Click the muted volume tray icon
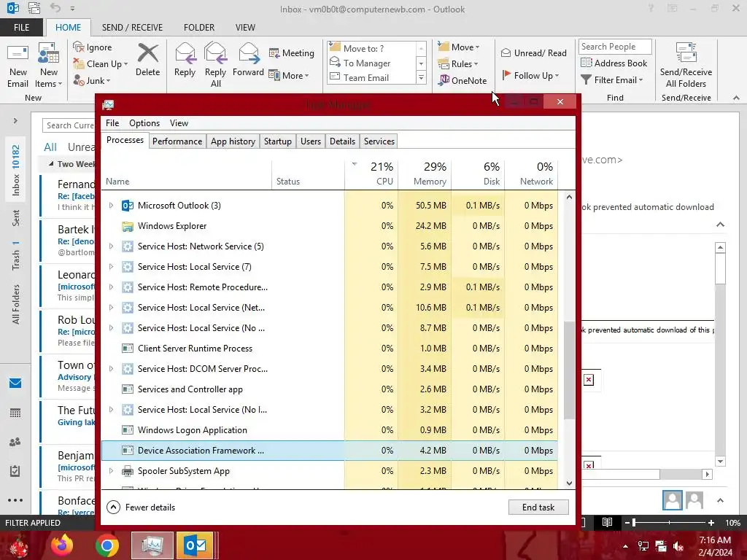This screenshot has height=560, width=747. click(x=679, y=546)
